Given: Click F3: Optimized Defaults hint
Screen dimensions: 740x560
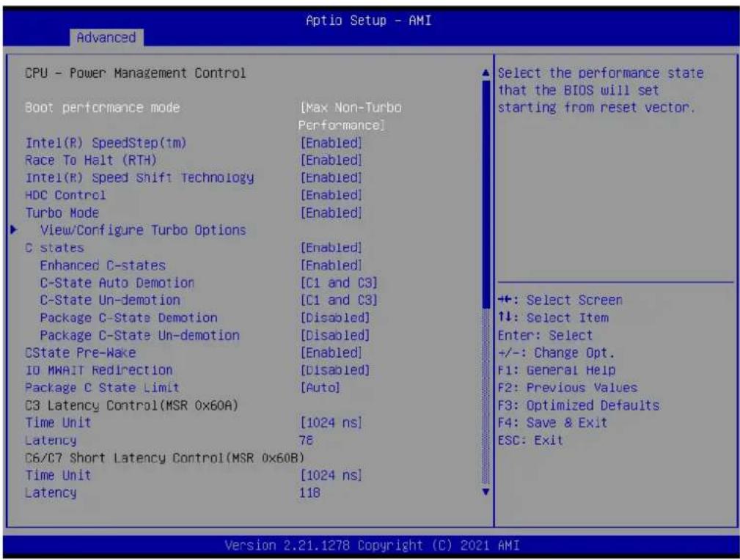Looking at the screenshot, I should 579,405.
